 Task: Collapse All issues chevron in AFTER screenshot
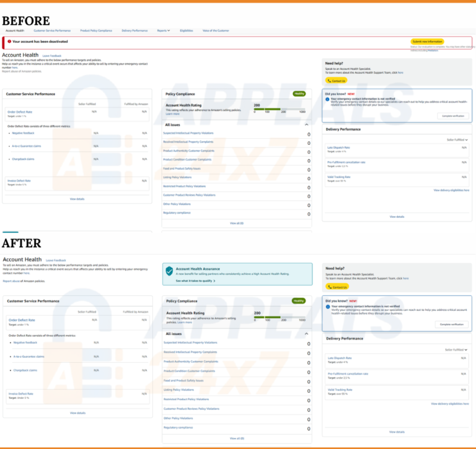point(307,334)
